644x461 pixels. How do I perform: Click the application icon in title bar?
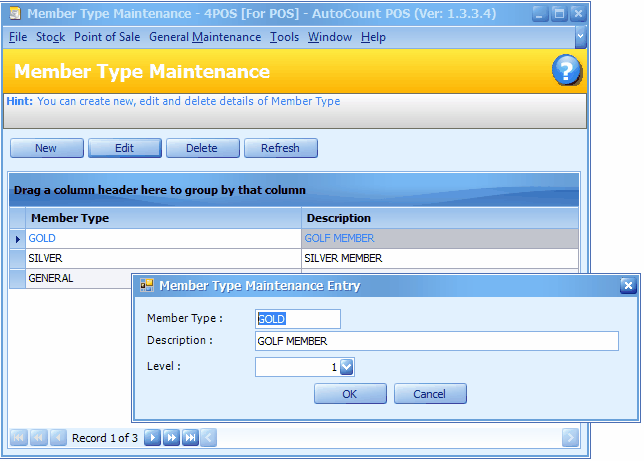[x=16, y=14]
